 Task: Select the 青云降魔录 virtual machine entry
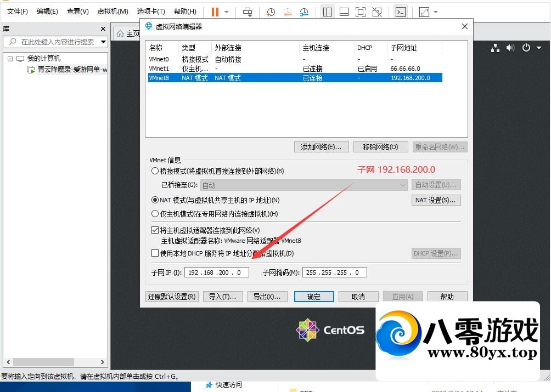(x=72, y=70)
